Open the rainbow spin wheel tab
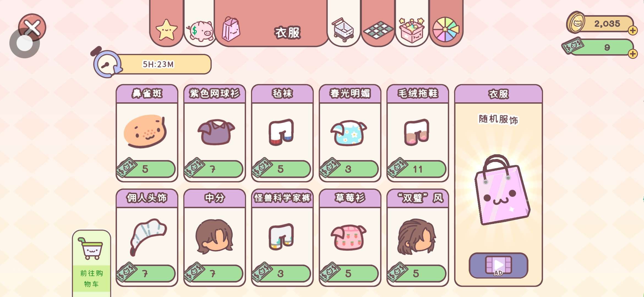644x297 pixels. tap(446, 29)
